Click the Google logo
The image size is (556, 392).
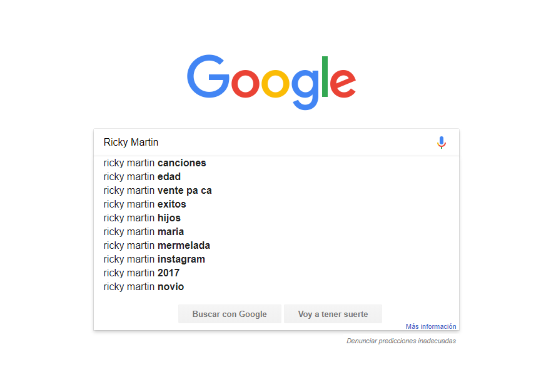click(271, 82)
